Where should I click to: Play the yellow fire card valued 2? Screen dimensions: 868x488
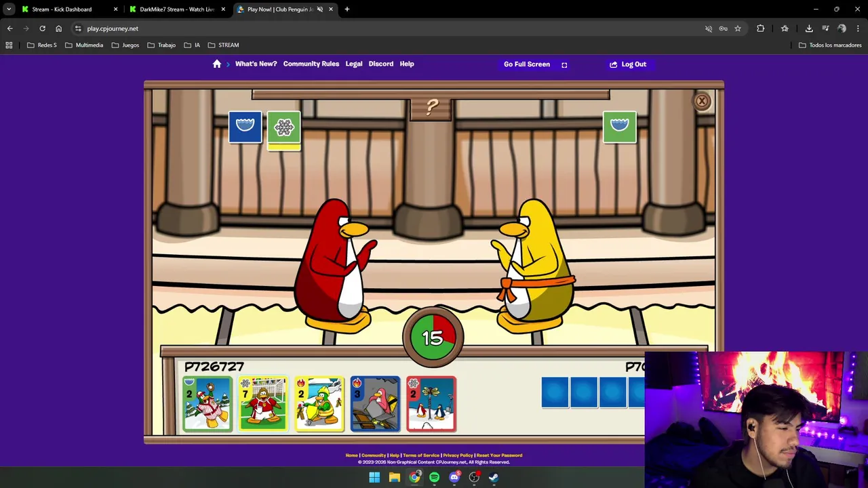(319, 404)
